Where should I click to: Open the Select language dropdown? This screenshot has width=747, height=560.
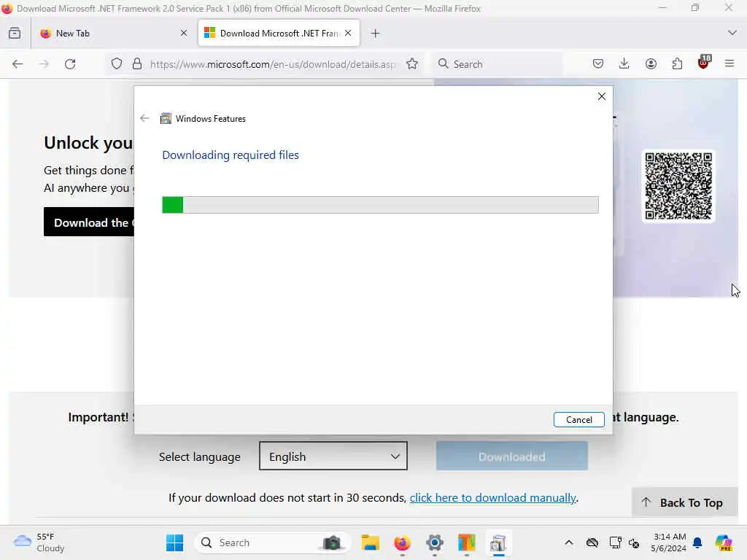(333, 456)
